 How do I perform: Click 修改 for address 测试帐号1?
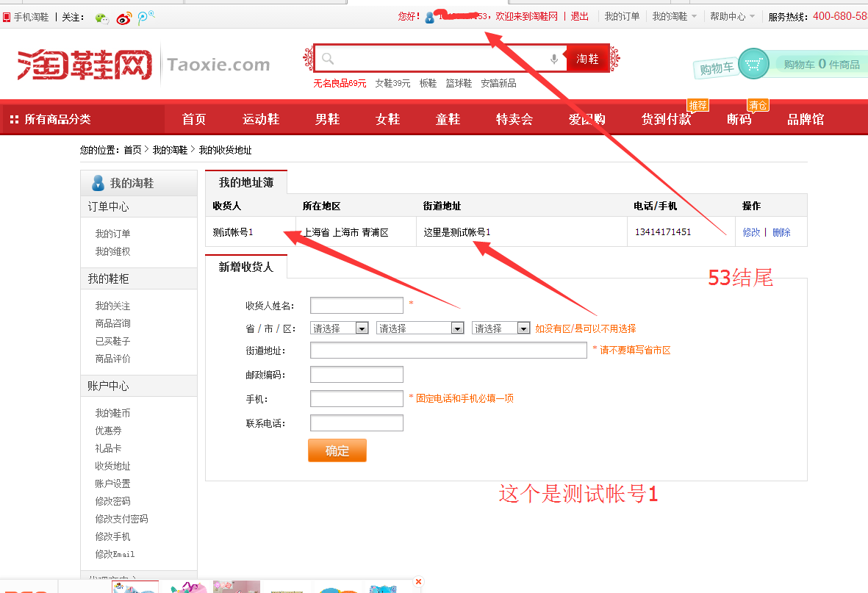click(x=751, y=232)
